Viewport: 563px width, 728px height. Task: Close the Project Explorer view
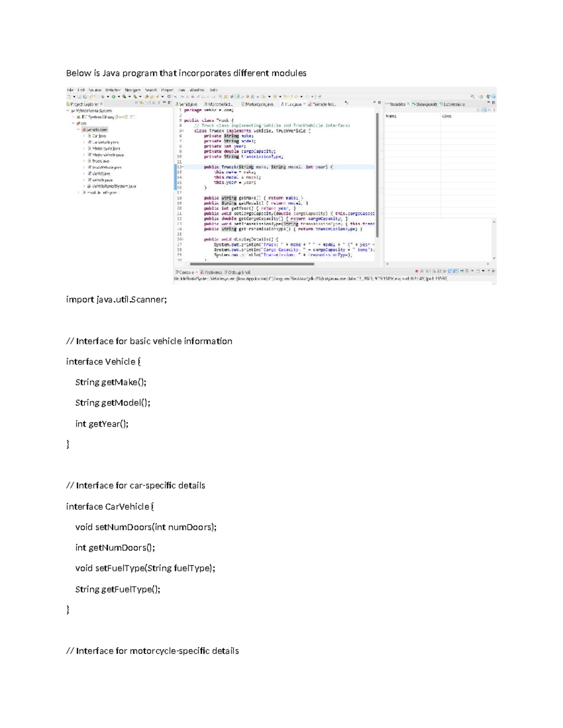pos(102,104)
